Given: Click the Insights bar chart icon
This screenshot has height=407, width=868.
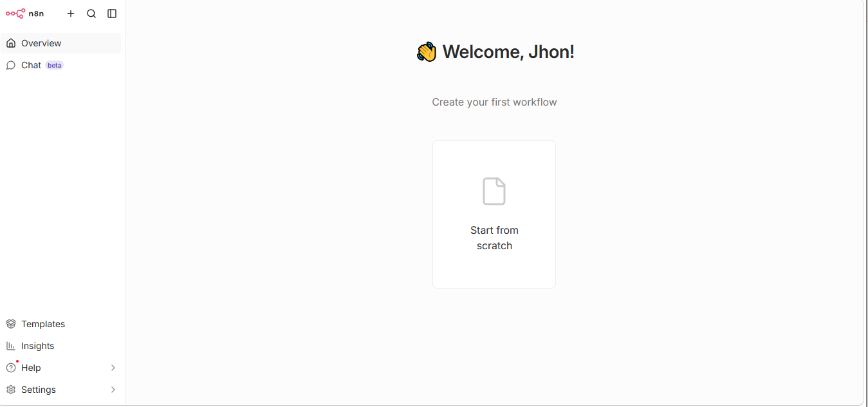Looking at the screenshot, I should 11,346.
